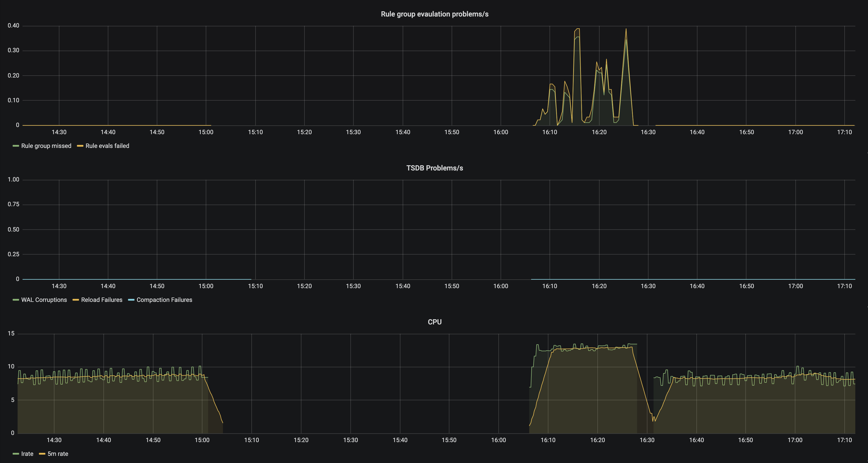Click the 5m rate color swatch
868x463 pixels.
click(42, 454)
